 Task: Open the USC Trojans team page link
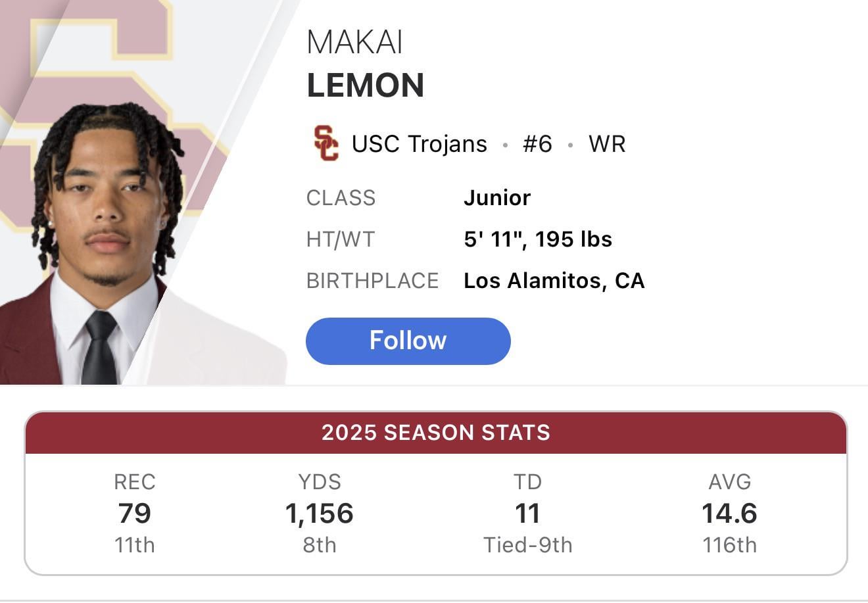pyautogui.click(x=419, y=143)
